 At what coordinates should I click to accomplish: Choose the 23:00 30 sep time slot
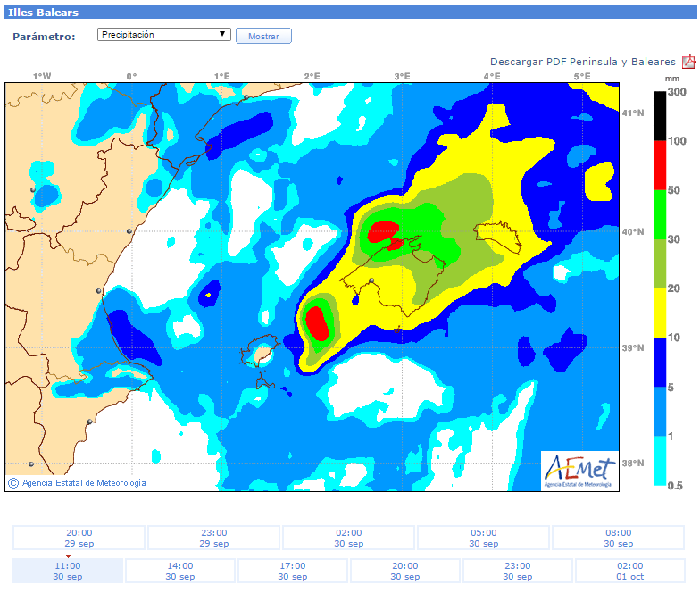pos(517,571)
